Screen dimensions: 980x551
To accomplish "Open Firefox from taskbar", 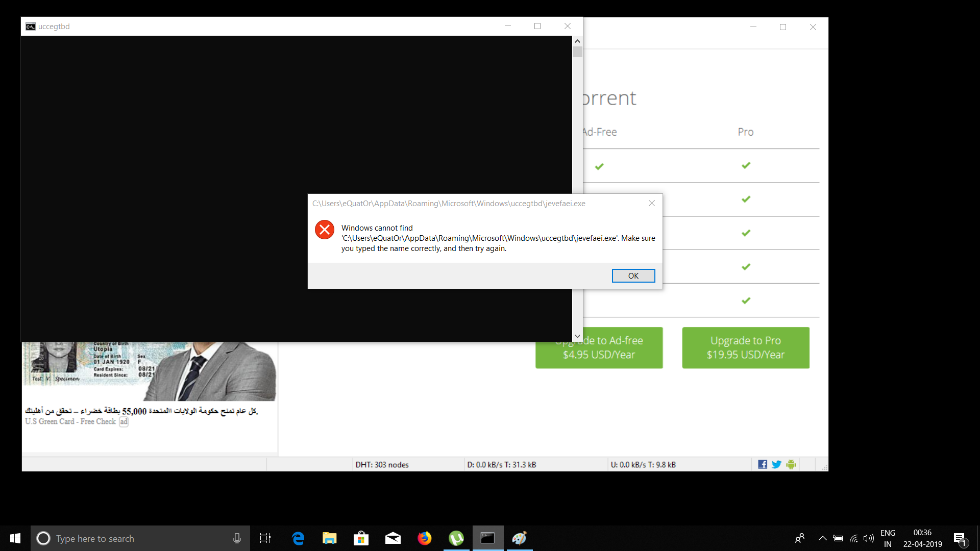I will click(x=425, y=538).
